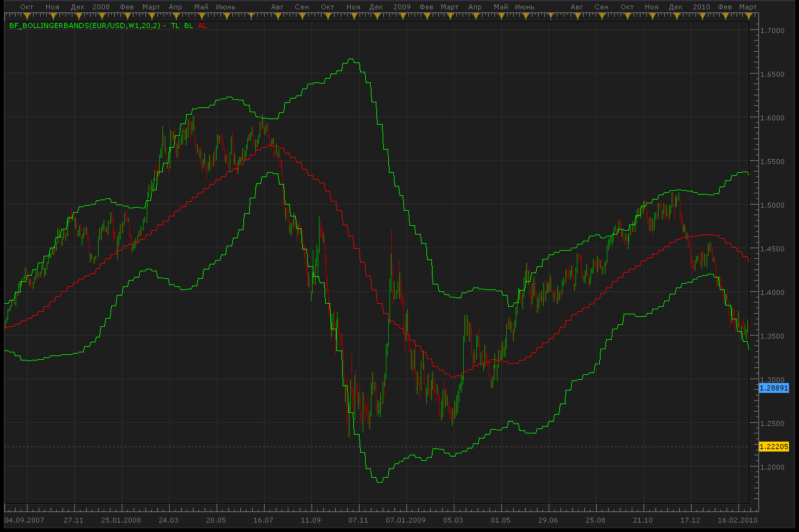Screen dimensions: 799x532
Task: Click the 2010 year label on time ruler
Action: click(702, 6)
